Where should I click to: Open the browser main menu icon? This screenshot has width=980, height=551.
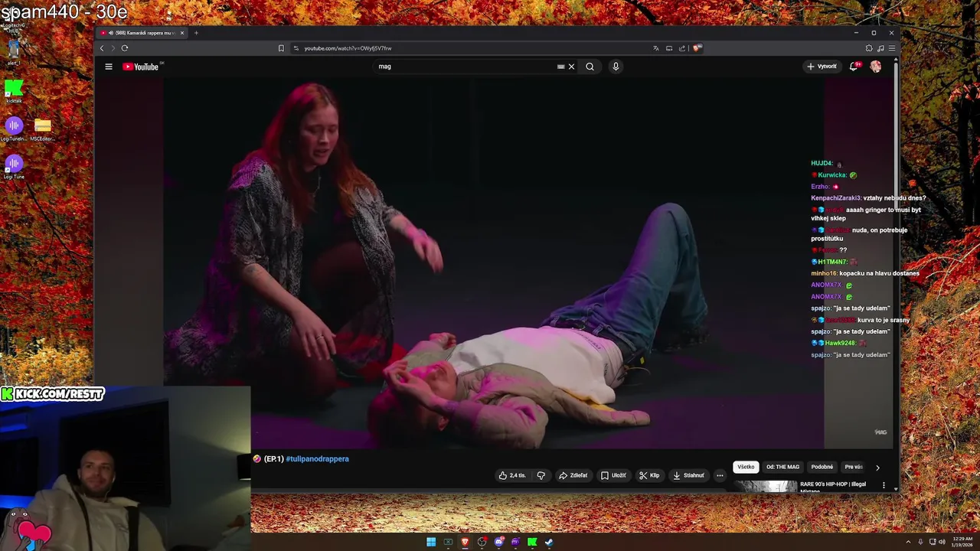click(x=891, y=48)
